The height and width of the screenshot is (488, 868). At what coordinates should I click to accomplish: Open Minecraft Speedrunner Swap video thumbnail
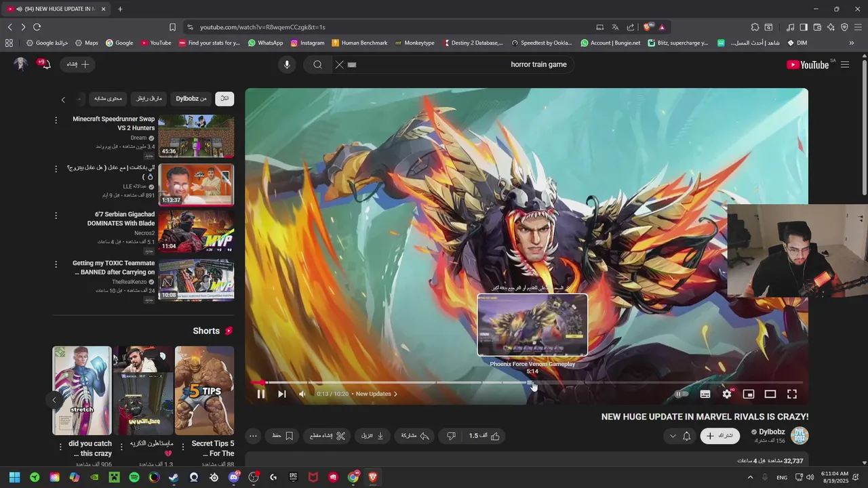click(196, 136)
